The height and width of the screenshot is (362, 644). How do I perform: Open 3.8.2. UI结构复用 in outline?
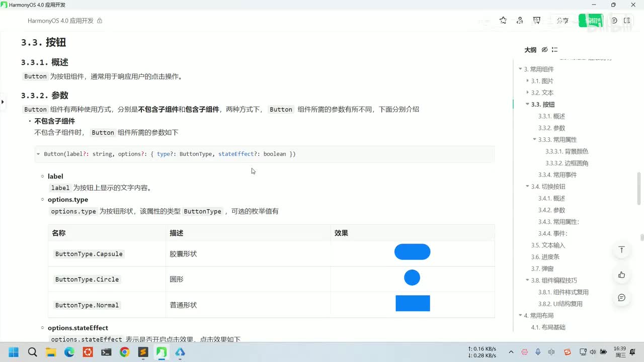[560, 304]
